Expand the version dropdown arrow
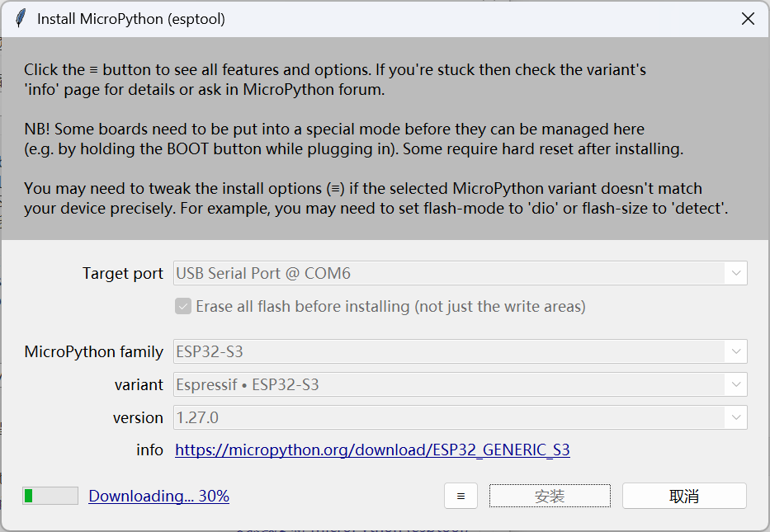The width and height of the screenshot is (770, 532). coord(735,417)
